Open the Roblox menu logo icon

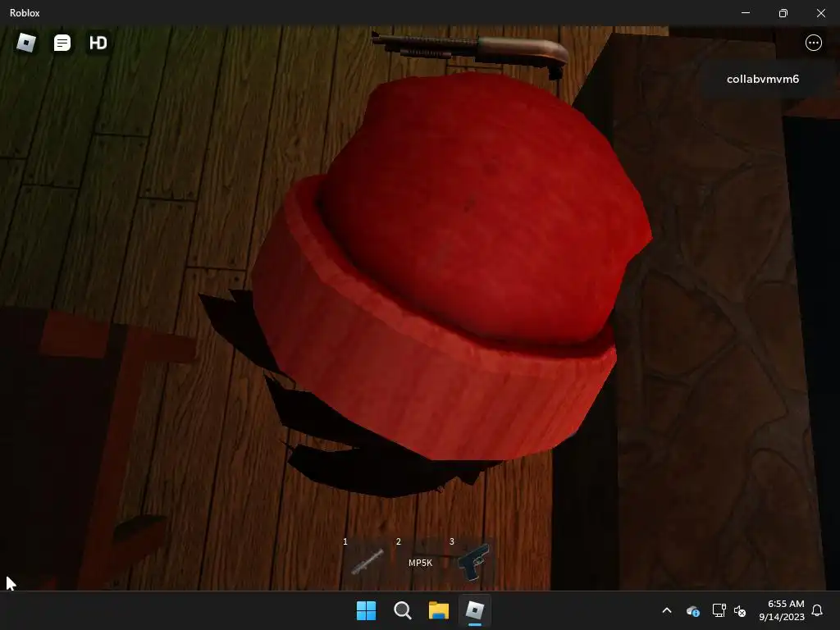[26, 43]
